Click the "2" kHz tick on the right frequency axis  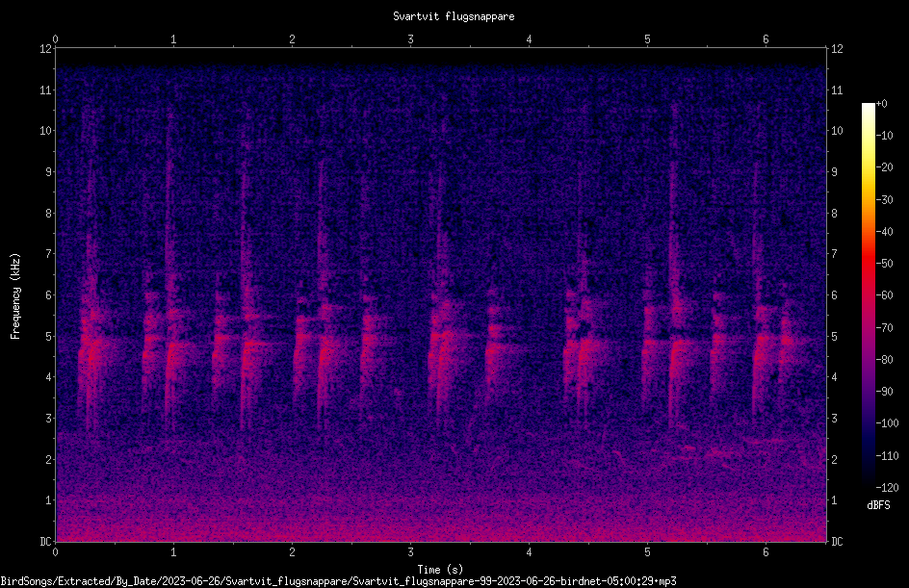[x=834, y=459]
